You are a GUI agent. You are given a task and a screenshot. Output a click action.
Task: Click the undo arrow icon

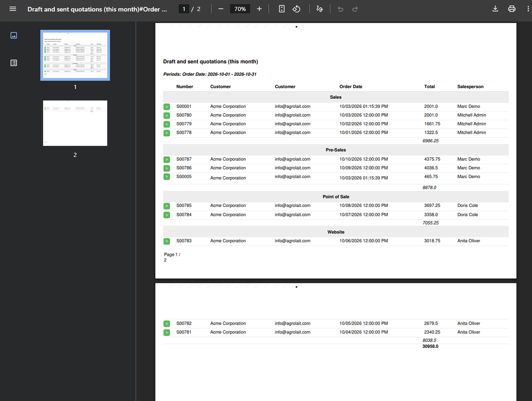click(x=340, y=9)
